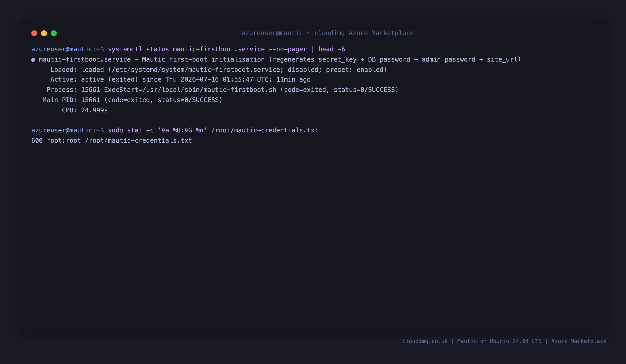Click 'cloudimg.co.uk' in the footer
Screen dimensions: 626x364
tap(425, 341)
